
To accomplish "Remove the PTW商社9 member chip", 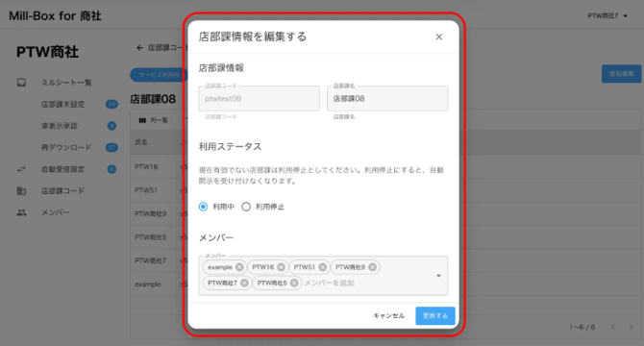I will coord(372,267).
